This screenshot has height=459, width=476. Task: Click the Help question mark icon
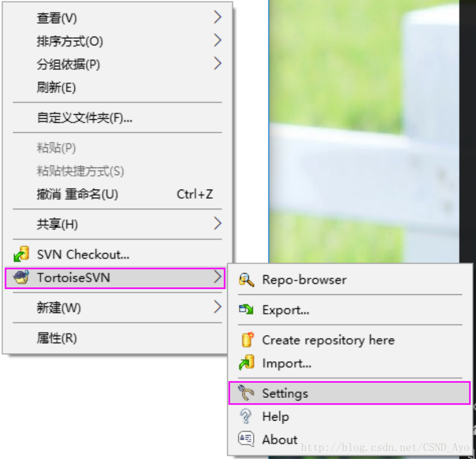click(x=246, y=416)
